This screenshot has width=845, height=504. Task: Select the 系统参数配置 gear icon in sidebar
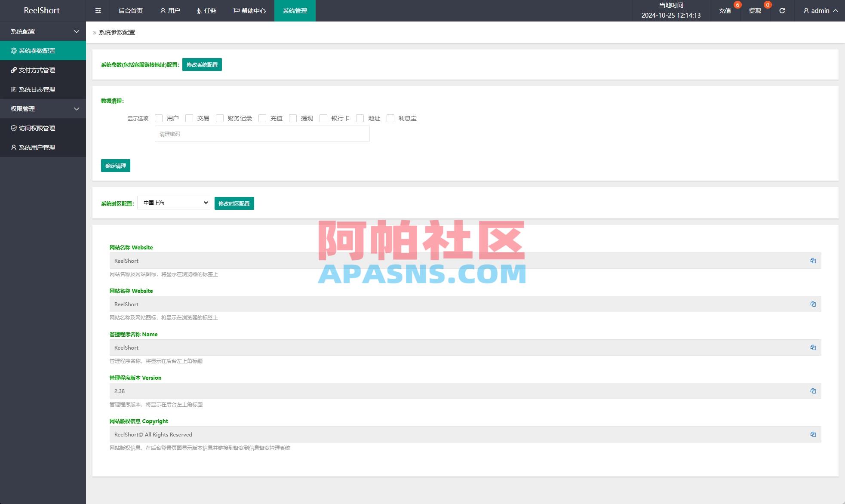click(x=13, y=51)
